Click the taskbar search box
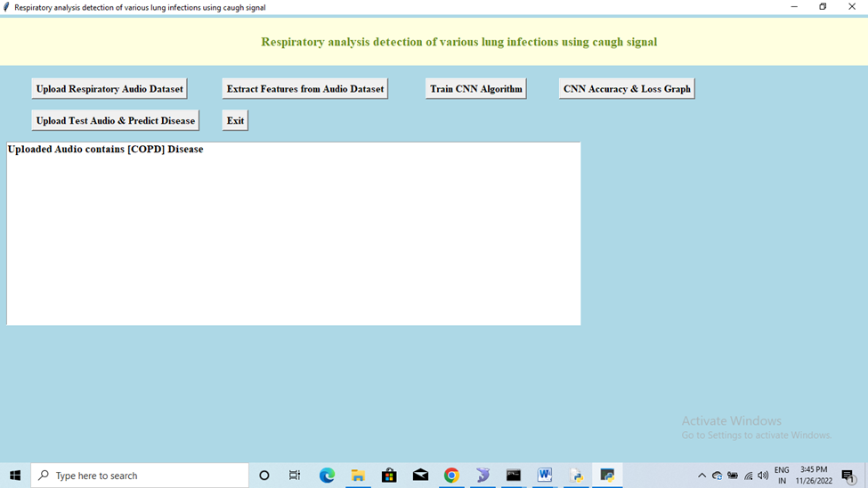The image size is (868, 488). [141, 476]
